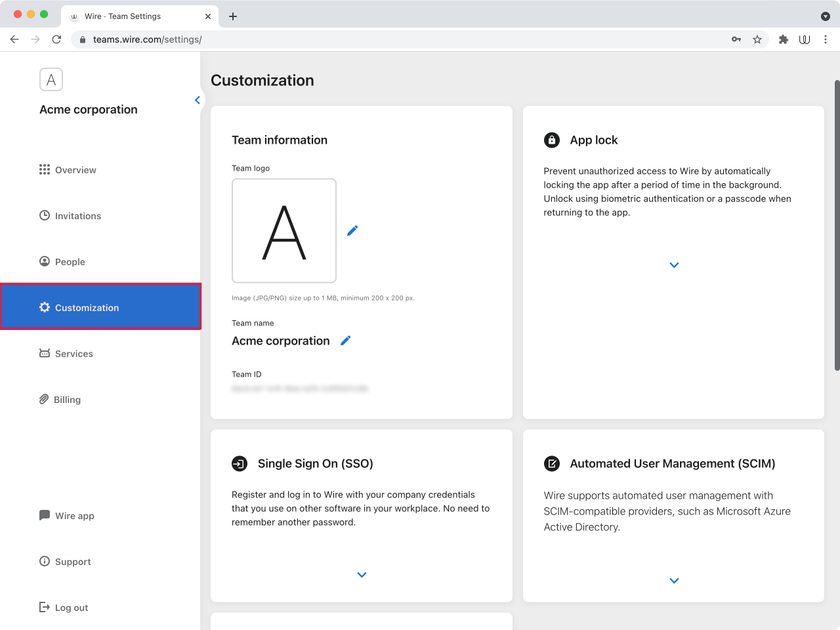The height and width of the screenshot is (630, 840).
Task: Click the Acme corporation team name text
Action: pos(281,341)
